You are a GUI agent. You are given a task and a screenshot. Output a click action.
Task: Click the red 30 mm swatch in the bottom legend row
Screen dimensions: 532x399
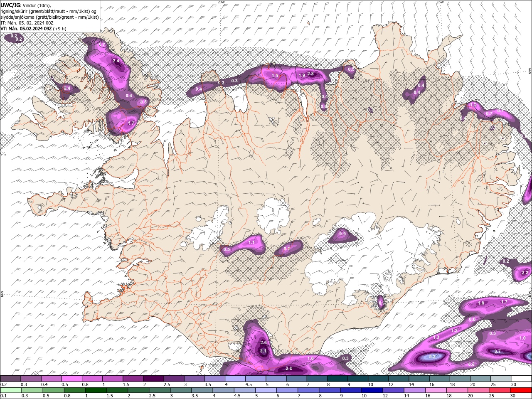pyautogui.click(x=521, y=390)
